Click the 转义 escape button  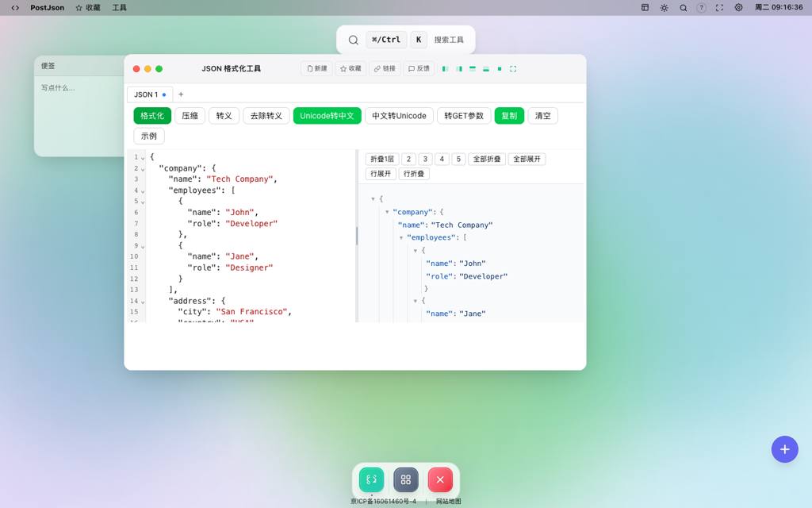pyautogui.click(x=224, y=116)
